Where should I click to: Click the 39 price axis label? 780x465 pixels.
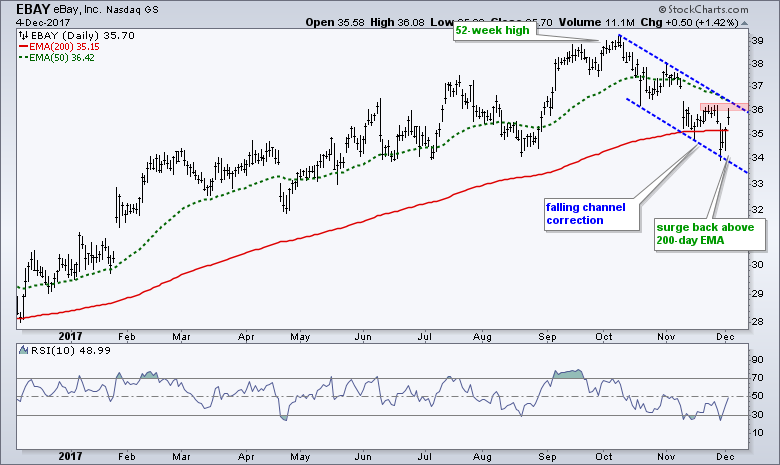(757, 41)
